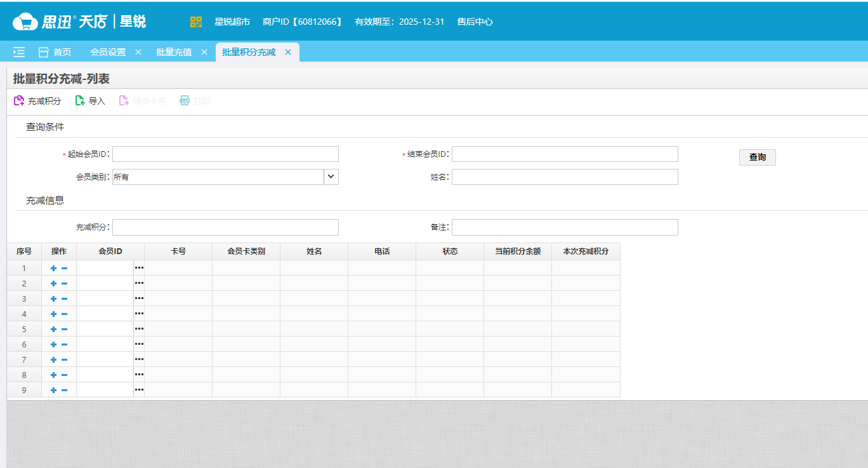Open the 会员类别 dropdown
This screenshot has width=868, height=468.
click(x=331, y=177)
